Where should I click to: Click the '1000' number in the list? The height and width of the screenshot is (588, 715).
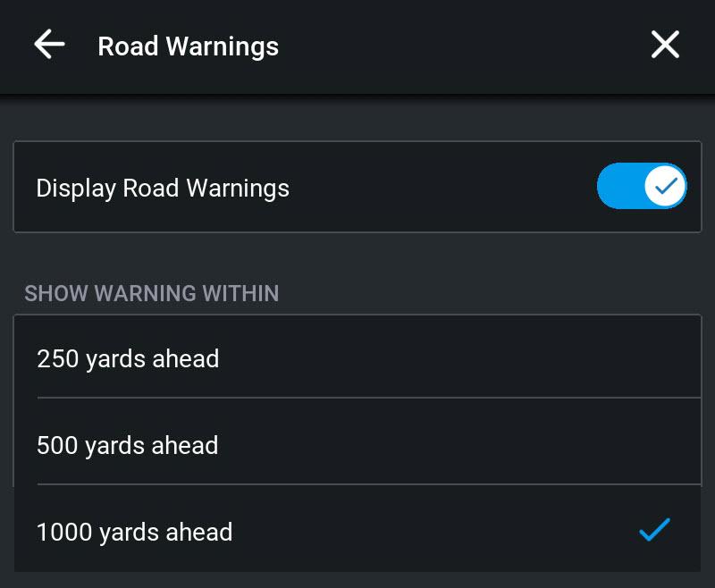63,532
